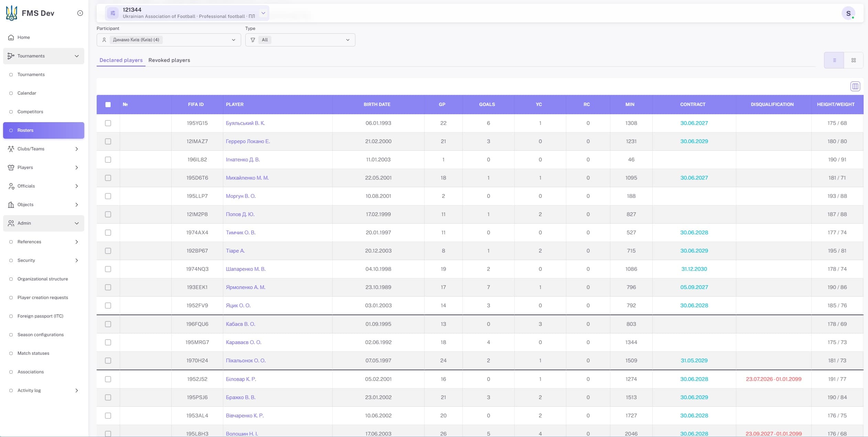Click the Home icon in the sidebar

coord(11,37)
